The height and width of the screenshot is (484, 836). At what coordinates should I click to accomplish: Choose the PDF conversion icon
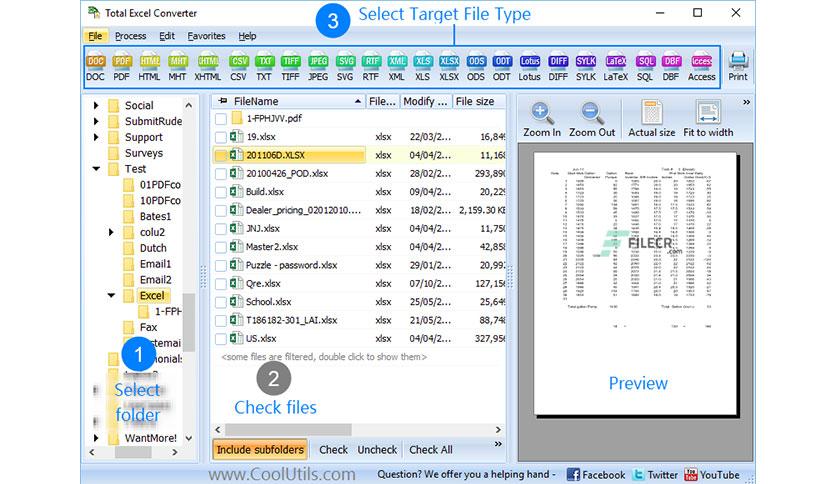click(122, 68)
